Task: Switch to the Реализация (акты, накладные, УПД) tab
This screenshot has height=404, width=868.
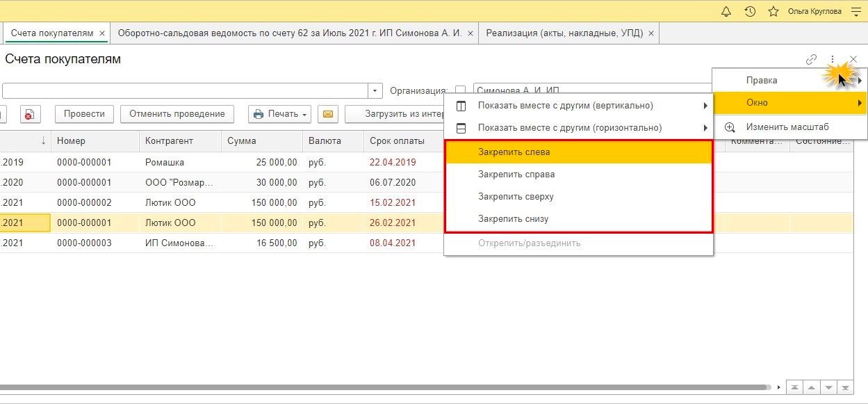Action: click(564, 33)
